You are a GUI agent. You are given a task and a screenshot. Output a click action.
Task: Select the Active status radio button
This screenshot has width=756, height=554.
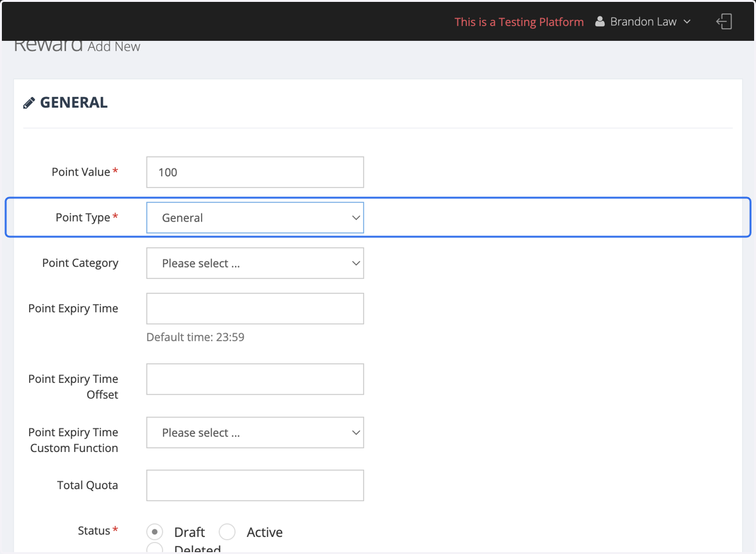(227, 532)
